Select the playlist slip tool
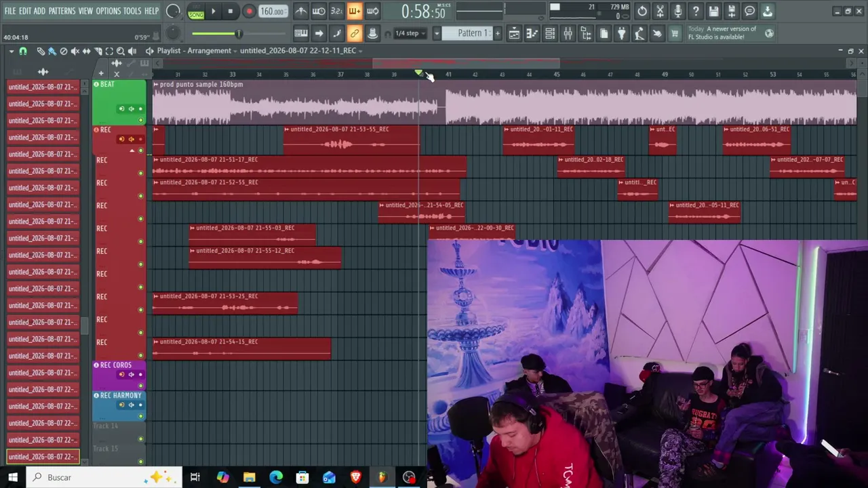This screenshot has height=488, width=868. click(87, 51)
